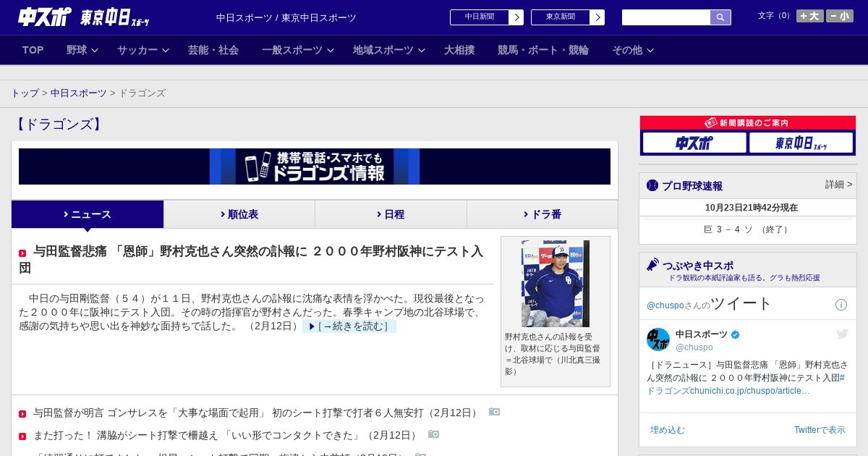Click the Twitter bird icon in widget
The image size is (868, 456).
tap(842, 334)
